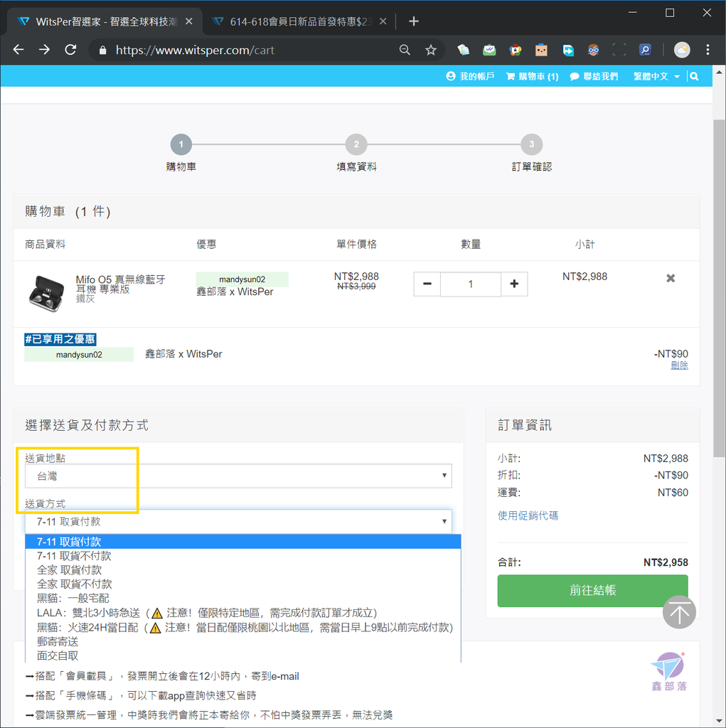Open 我的帳戶 account page
This screenshot has height=728, width=726.
470,76
